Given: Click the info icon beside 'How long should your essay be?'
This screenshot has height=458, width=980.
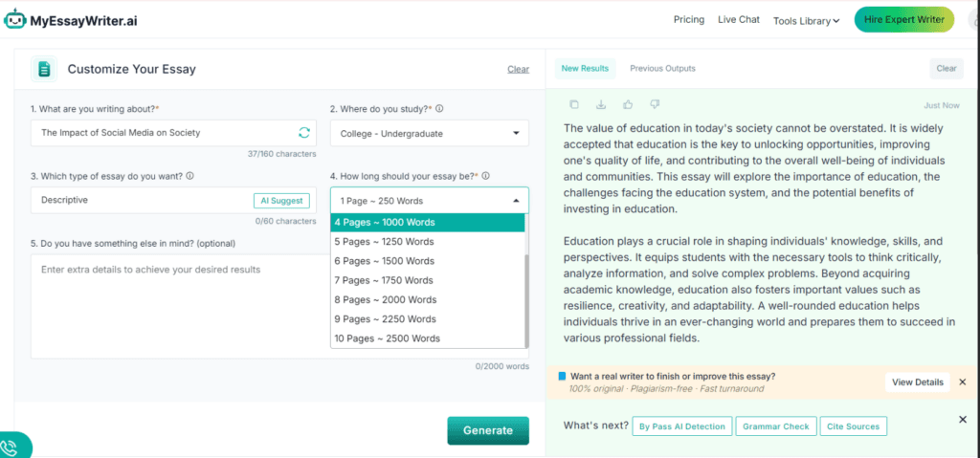Looking at the screenshot, I should (x=486, y=176).
